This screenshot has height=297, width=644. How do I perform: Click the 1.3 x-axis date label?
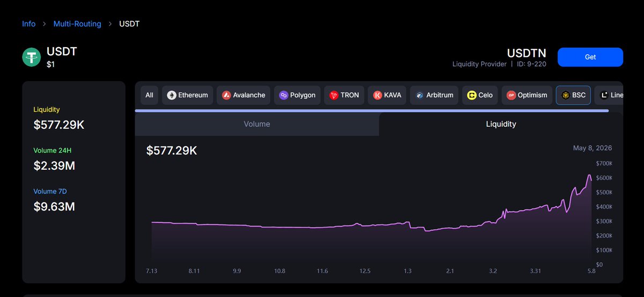408,271
